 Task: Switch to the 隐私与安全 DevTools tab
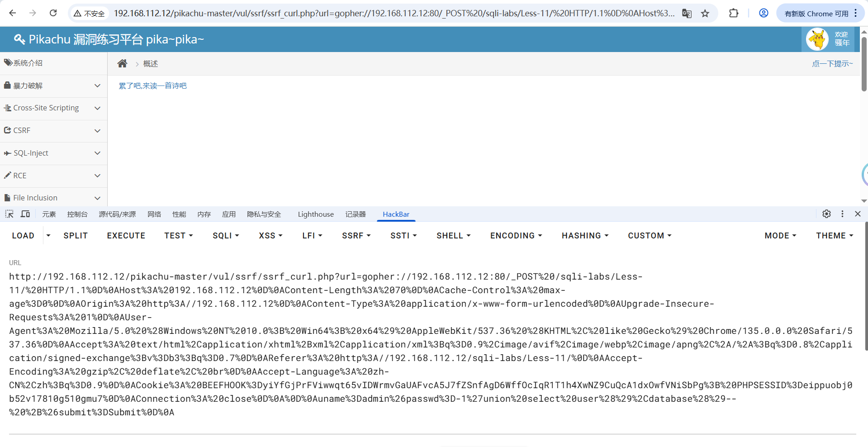tap(264, 214)
